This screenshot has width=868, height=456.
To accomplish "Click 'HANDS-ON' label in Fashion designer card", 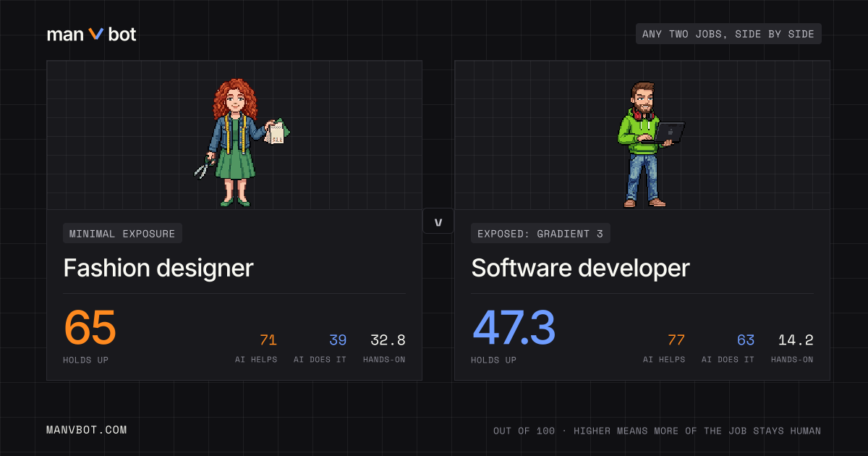I will [x=384, y=360].
